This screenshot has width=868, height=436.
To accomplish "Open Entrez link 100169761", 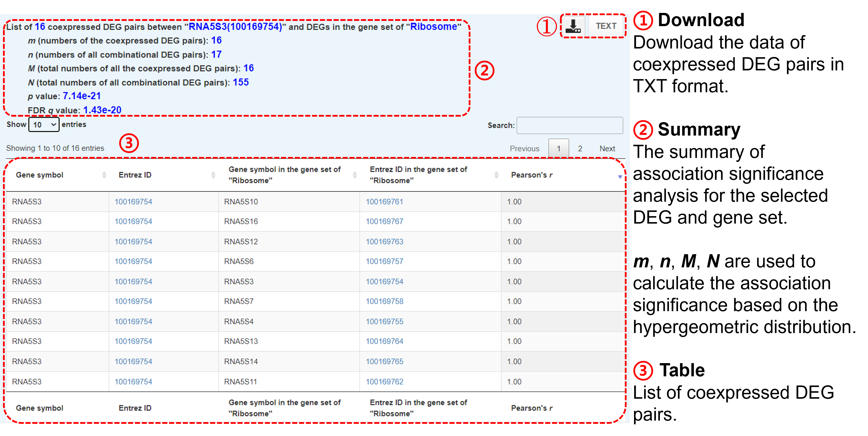I will (x=384, y=202).
